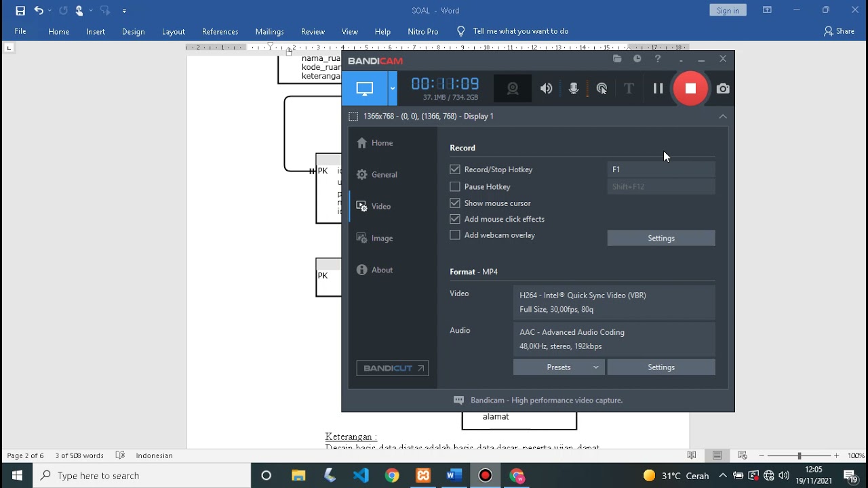Click the spelling proofing icon in the status bar
The height and width of the screenshot is (488, 868).
pos(120,455)
